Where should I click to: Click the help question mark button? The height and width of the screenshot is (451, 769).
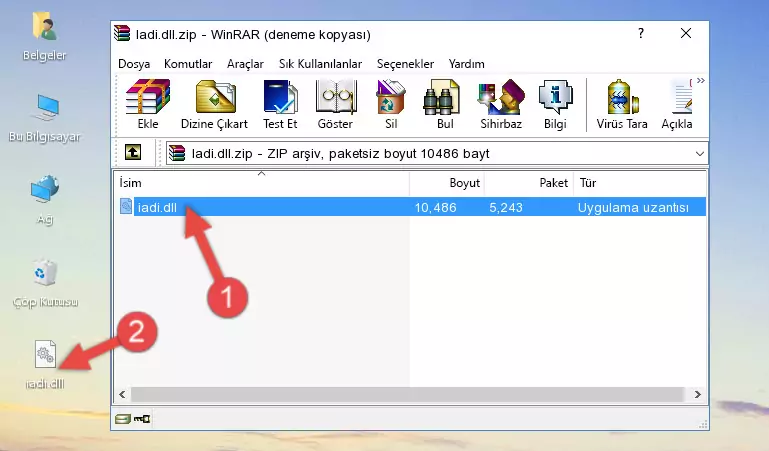pyautogui.click(x=641, y=33)
